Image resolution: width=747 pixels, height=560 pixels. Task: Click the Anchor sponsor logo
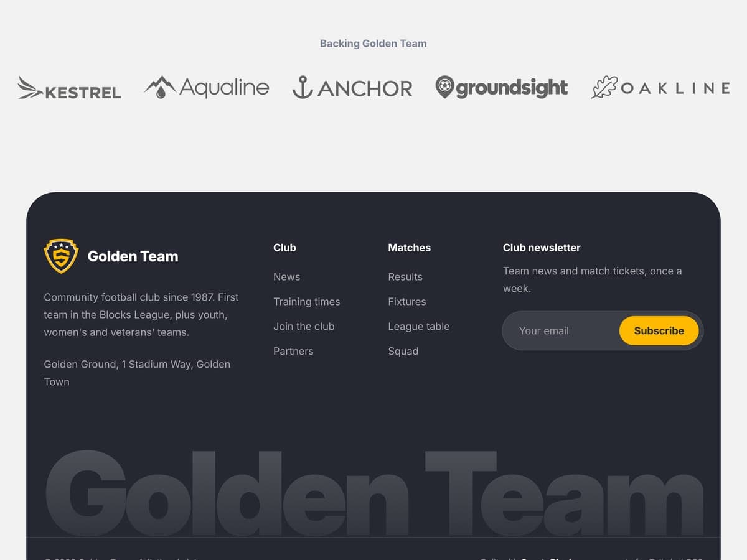click(352, 88)
